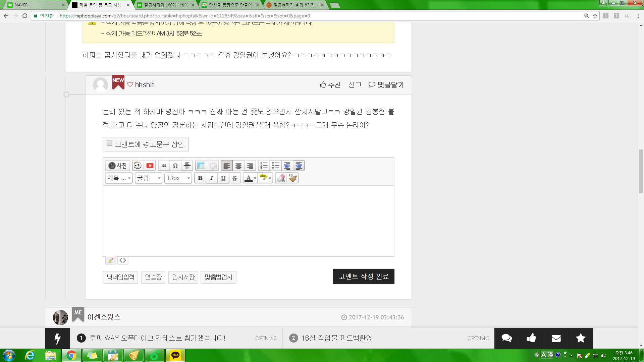
Task: Click inside the comment text area
Action: click(248, 221)
